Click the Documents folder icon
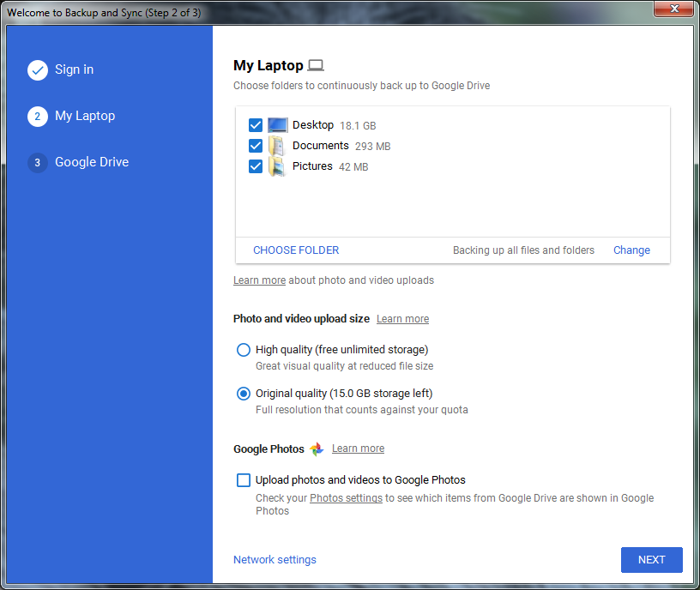The image size is (700, 590). coord(277,145)
